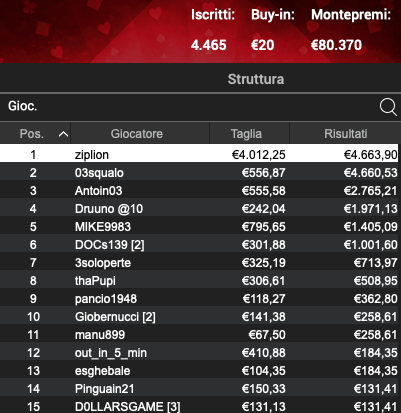Select Giobernucci [2] row
Image resolution: width=401 pixels, height=413 pixels.
coord(200,317)
